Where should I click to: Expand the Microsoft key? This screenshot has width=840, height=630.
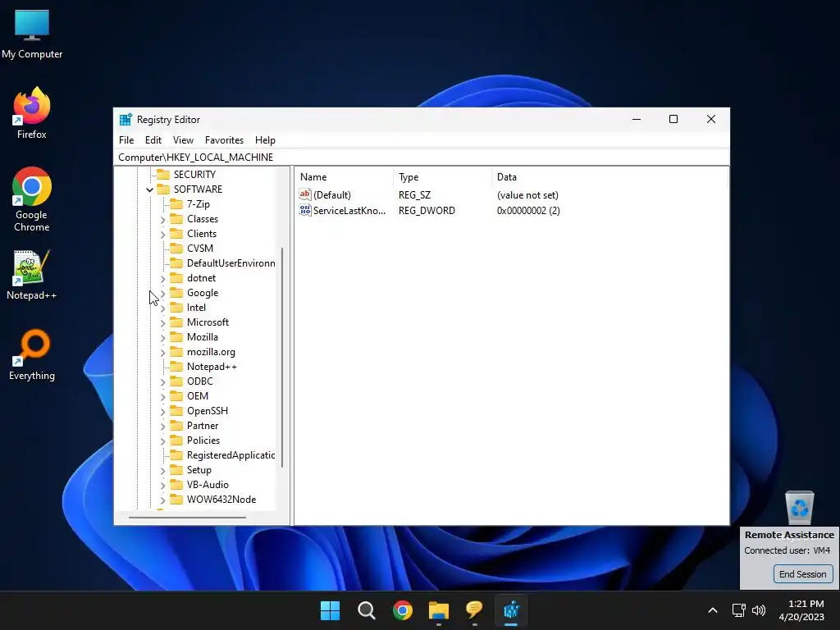(163, 322)
